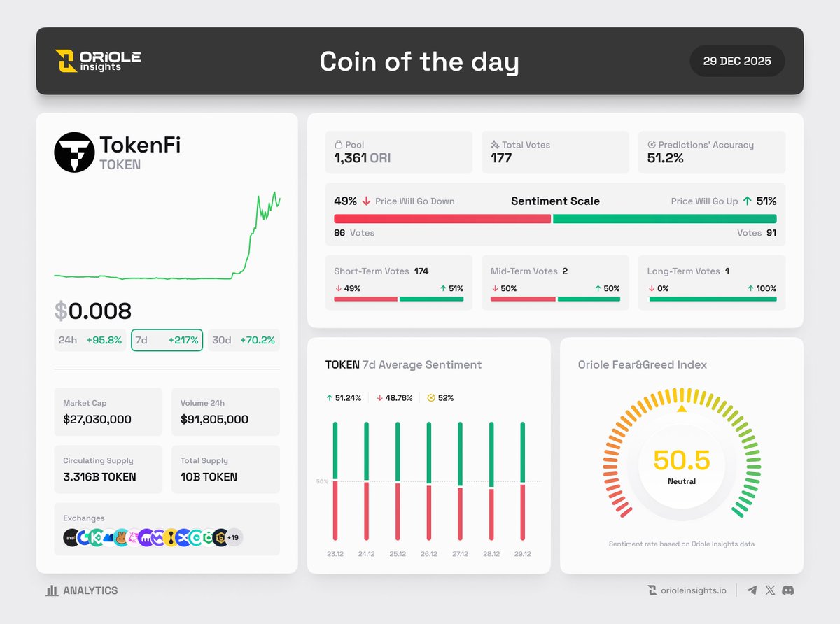Click the black-and-gold hexagon exchange icon

point(220,537)
